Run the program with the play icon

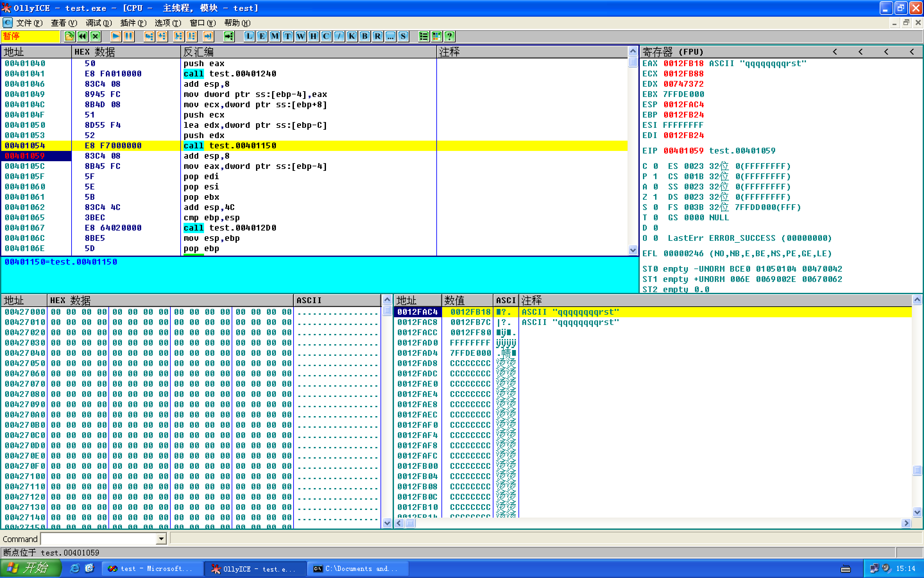pos(116,36)
